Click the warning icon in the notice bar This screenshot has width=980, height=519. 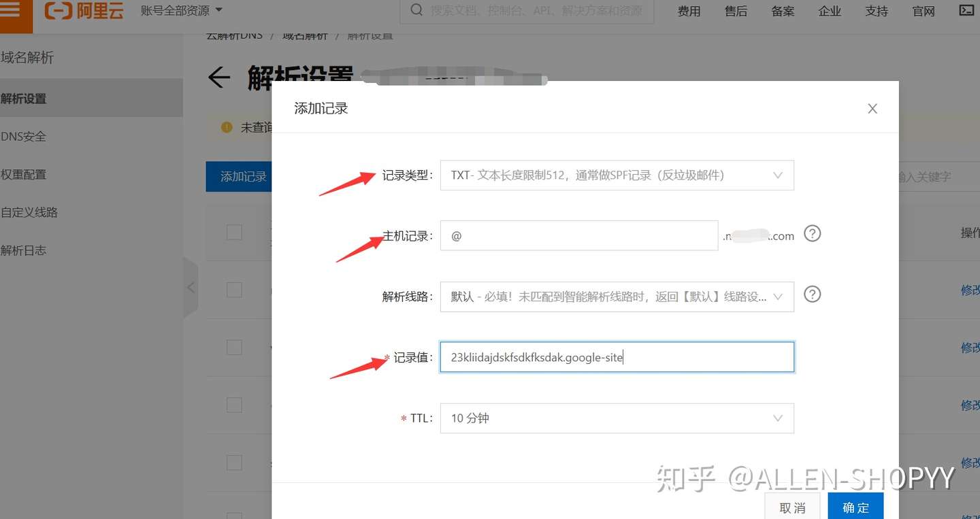point(227,127)
